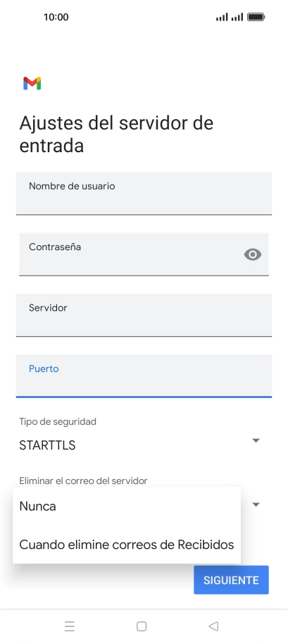Screen dimensions: 288x644
Task: Tap the SIGUIENTE button
Action: pyautogui.click(x=232, y=580)
